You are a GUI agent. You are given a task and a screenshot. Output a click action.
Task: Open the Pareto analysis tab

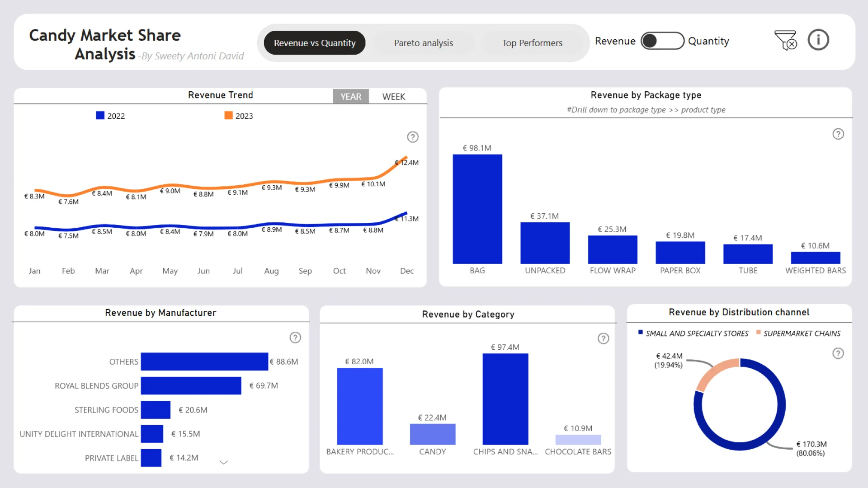(x=424, y=43)
